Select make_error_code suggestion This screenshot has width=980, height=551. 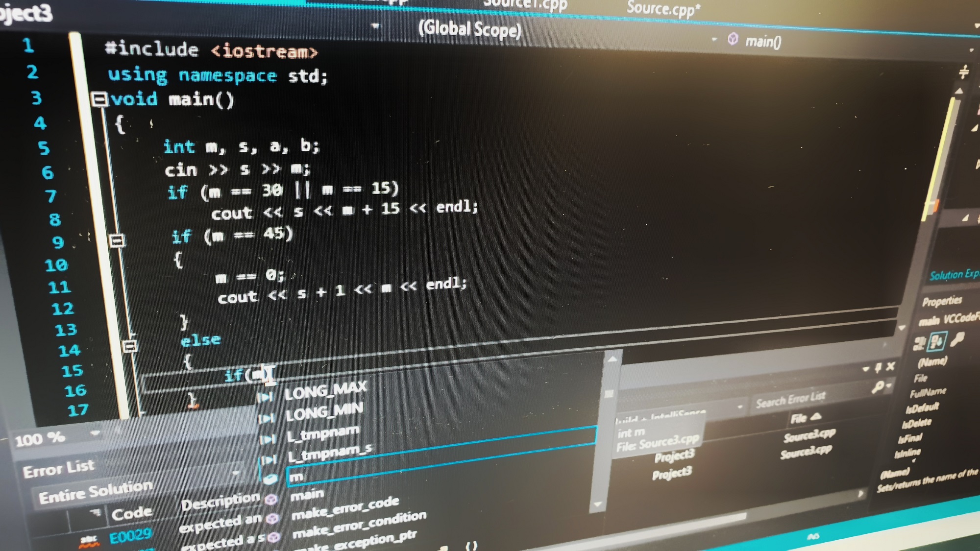345,507
